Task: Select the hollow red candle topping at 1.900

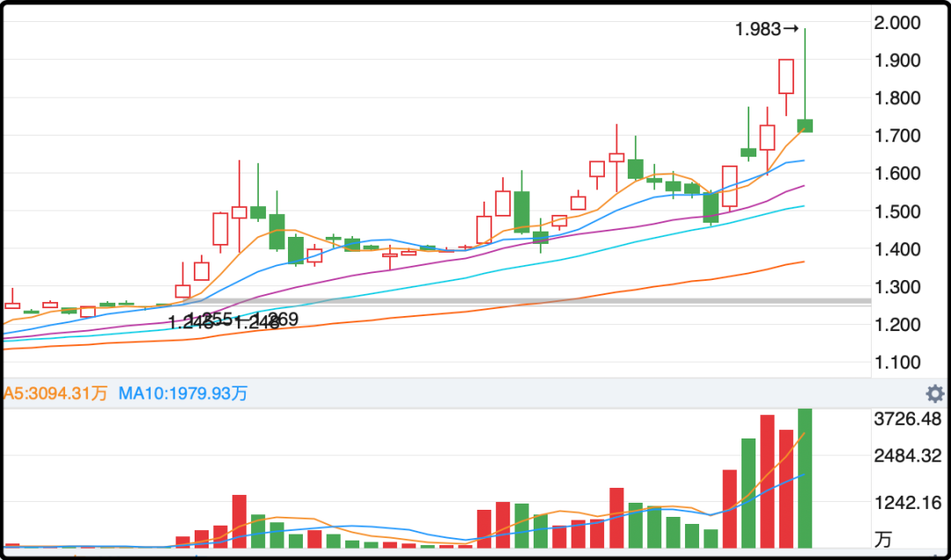Action: tap(786, 77)
